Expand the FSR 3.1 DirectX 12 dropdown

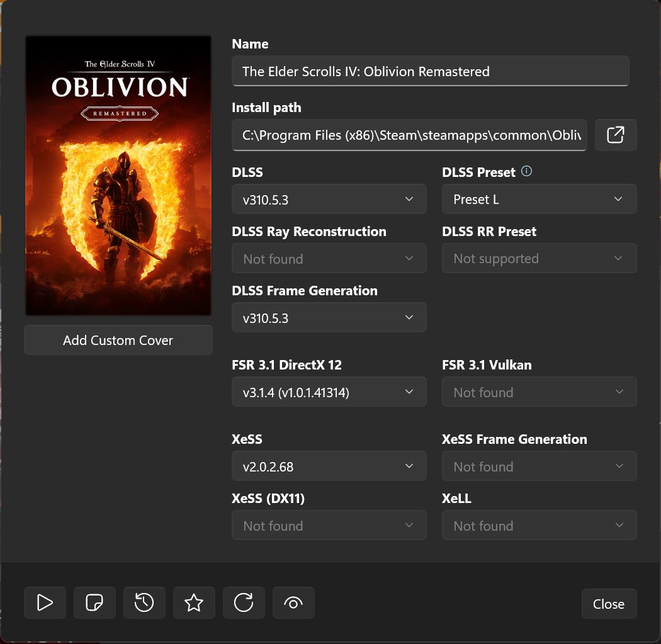(x=329, y=392)
